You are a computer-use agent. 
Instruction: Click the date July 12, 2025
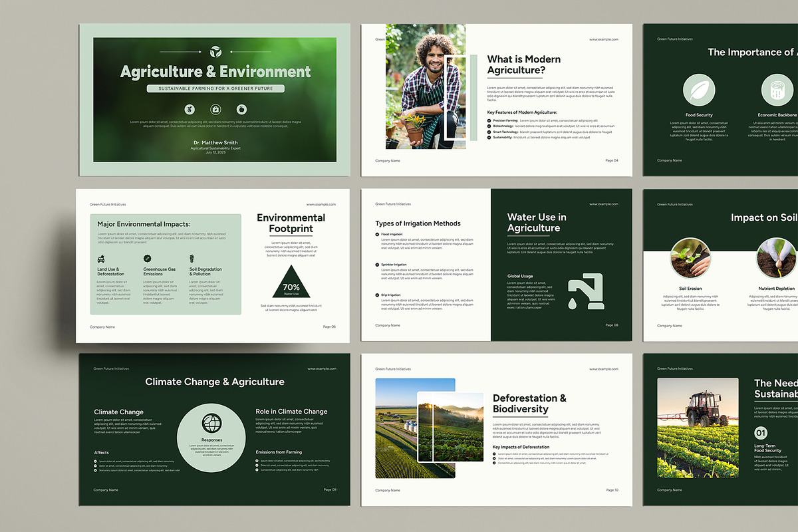click(x=215, y=152)
